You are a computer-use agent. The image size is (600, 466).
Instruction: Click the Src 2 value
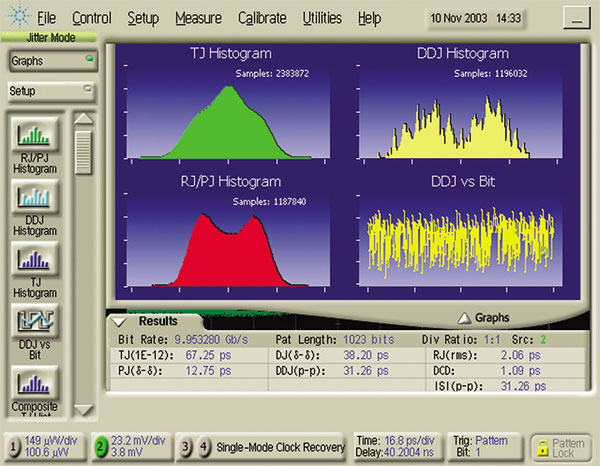tap(543, 340)
